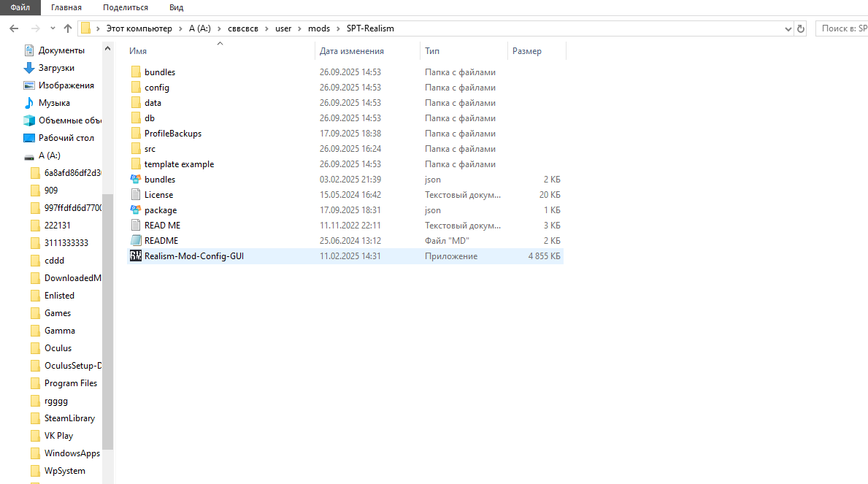Open the Файл ribbon tab
This screenshot has width=868, height=484.
(20, 7)
